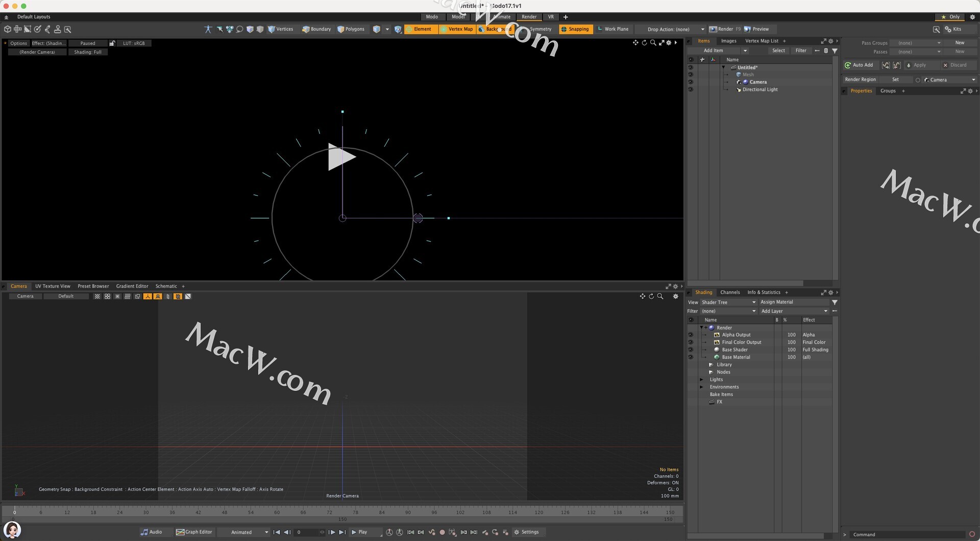Select the Final Color Output layer

click(741, 343)
